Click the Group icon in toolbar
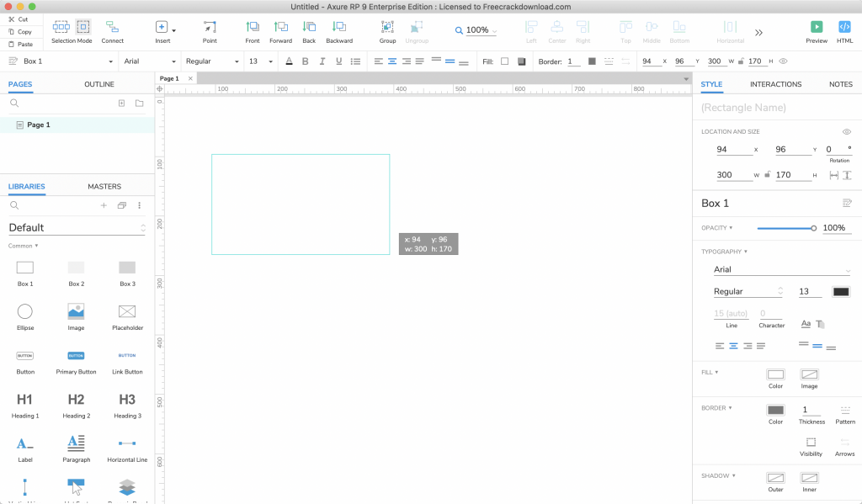Viewport: 862px width, 504px height. 387,27
